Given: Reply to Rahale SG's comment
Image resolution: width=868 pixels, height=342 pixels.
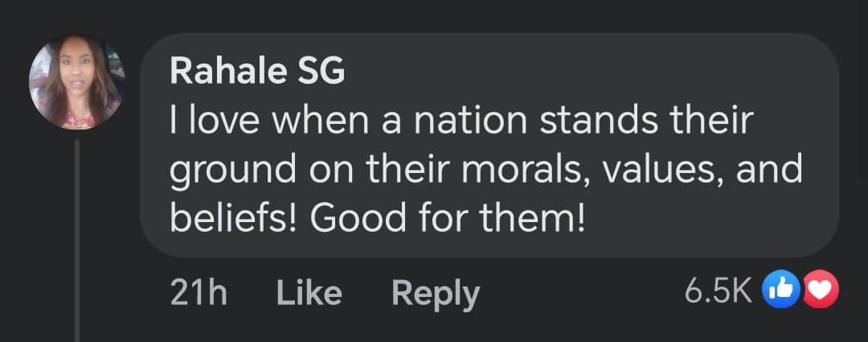Looking at the screenshot, I should pyautogui.click(x=435, y=294).
